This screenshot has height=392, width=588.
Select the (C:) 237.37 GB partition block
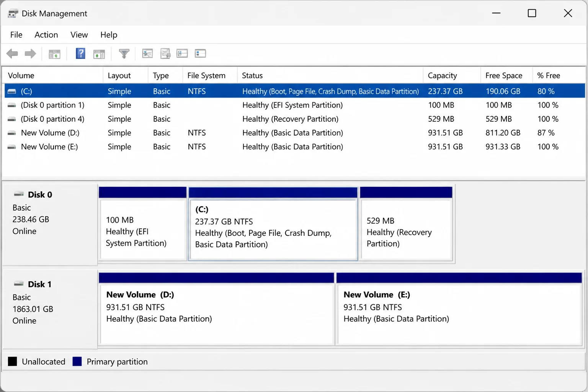pyautogui.click(x=273, y=224)
